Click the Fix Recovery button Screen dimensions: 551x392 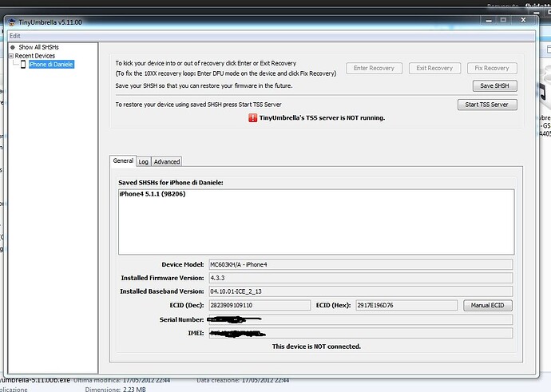point(491,69)
